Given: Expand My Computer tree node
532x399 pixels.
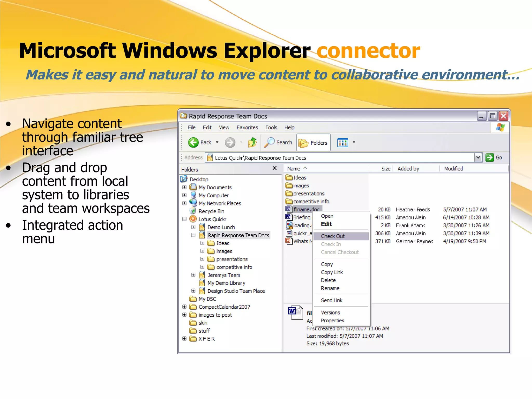Looking at the screenshot, I should click(x=184, y=195).
